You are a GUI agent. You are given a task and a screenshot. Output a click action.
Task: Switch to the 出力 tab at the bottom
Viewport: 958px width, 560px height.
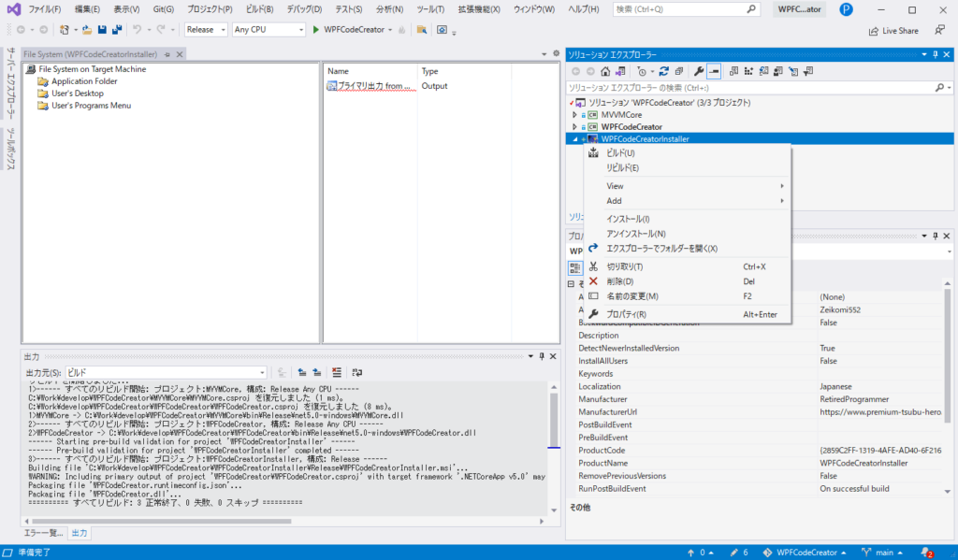pos(80,533)
